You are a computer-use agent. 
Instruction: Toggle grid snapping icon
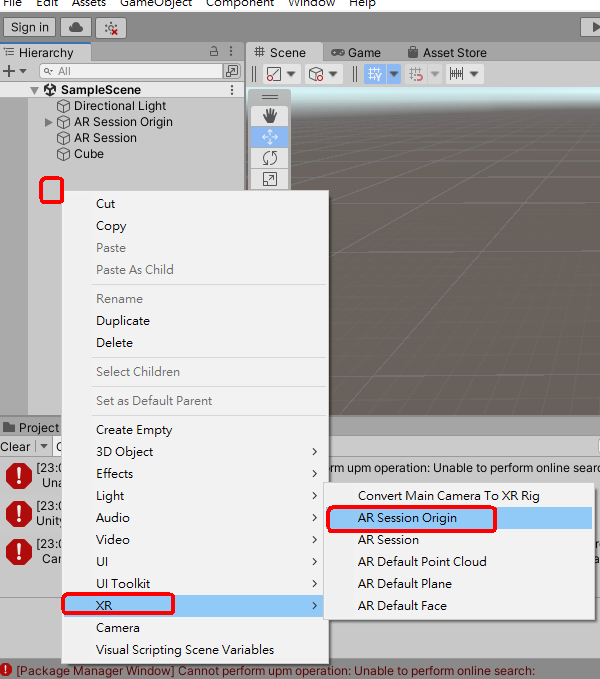click(416, 74)
